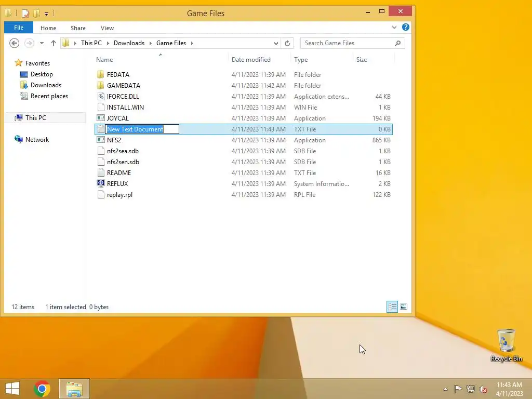Viewport: 532px width, 399px height.
Task: Expand the arrow after Downloads breadcrumb
Action: click(150, 43)
